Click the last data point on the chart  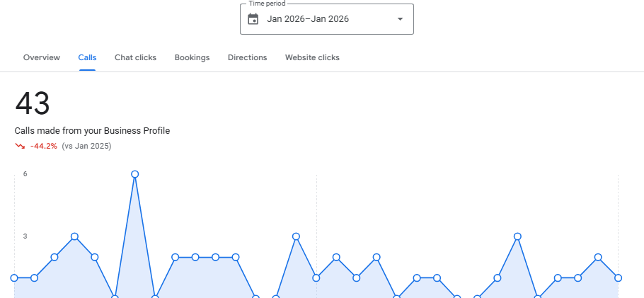[618, 278]
